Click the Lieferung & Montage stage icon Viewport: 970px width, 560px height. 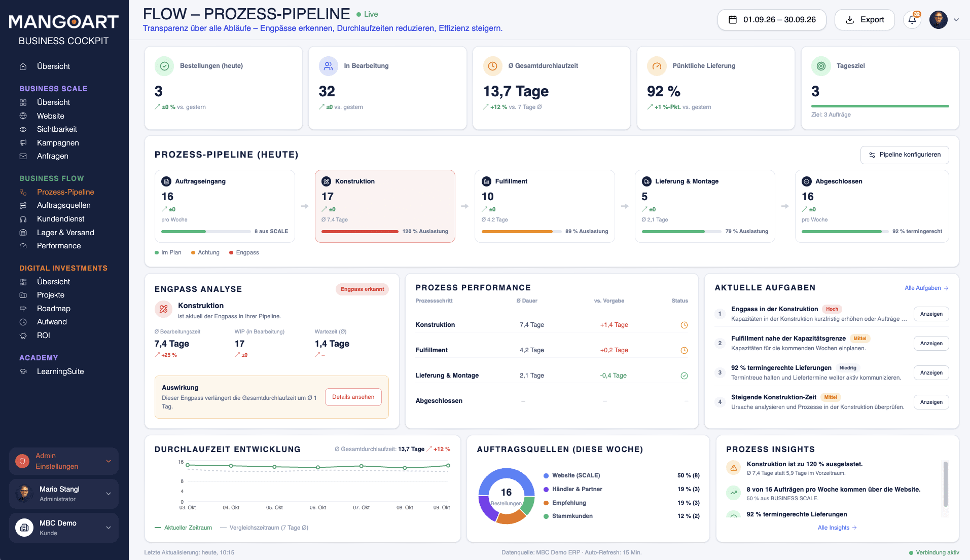point(646,181)
